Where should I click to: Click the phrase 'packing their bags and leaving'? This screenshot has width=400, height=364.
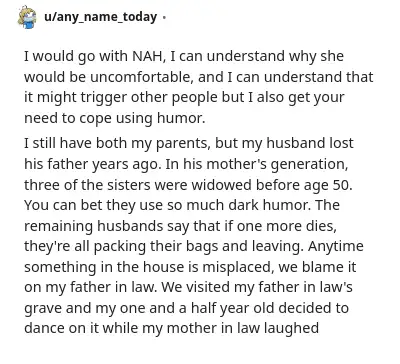coord(199,247)
